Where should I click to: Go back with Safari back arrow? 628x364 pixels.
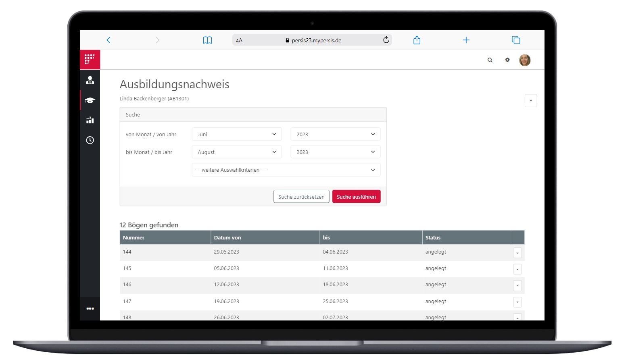(108, 40)
